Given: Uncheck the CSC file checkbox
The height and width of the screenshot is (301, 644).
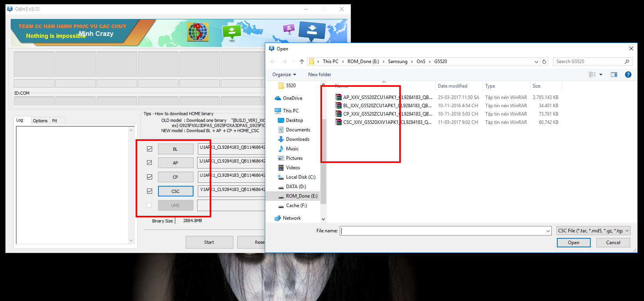Looking at the screenshot, I should (149, 191).
